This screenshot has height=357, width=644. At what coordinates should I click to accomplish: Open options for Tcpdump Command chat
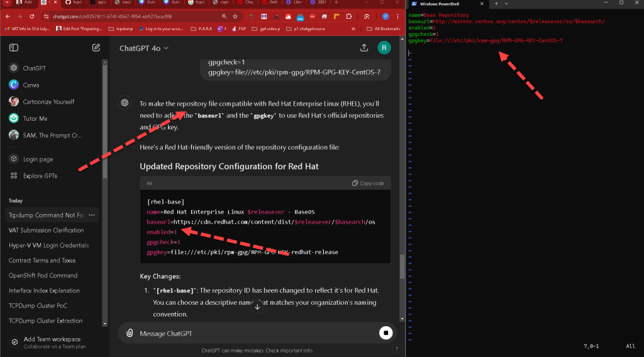[x=92, y=215]
